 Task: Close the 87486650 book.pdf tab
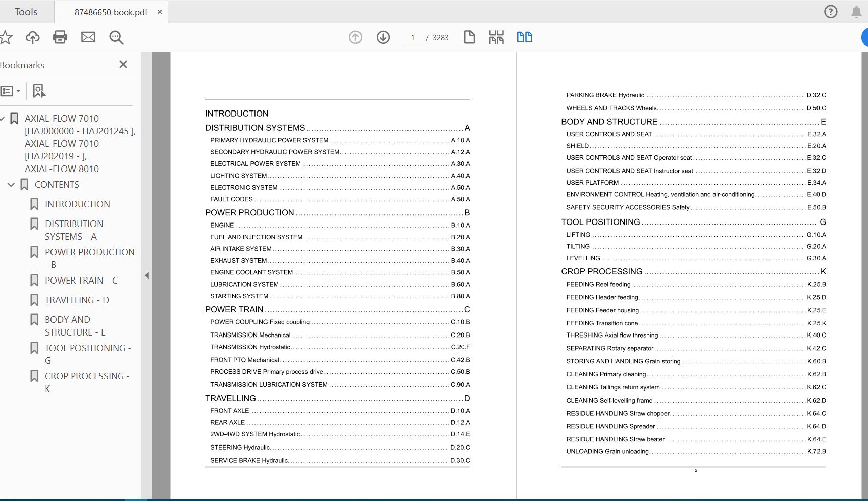point(160,12)
